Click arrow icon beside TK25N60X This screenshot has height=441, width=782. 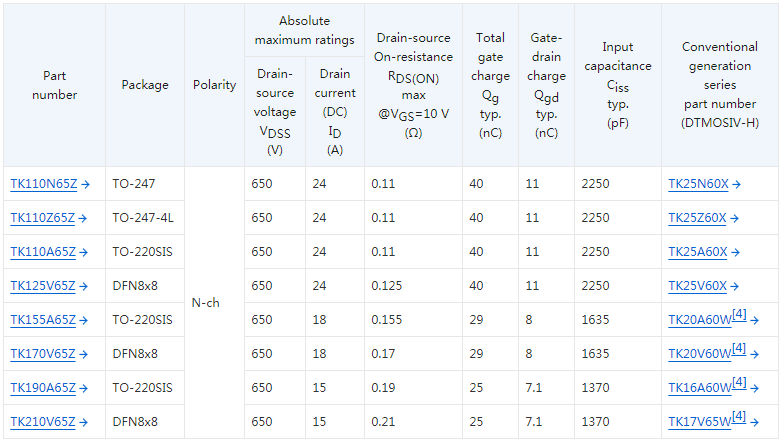tap(737, 185)
